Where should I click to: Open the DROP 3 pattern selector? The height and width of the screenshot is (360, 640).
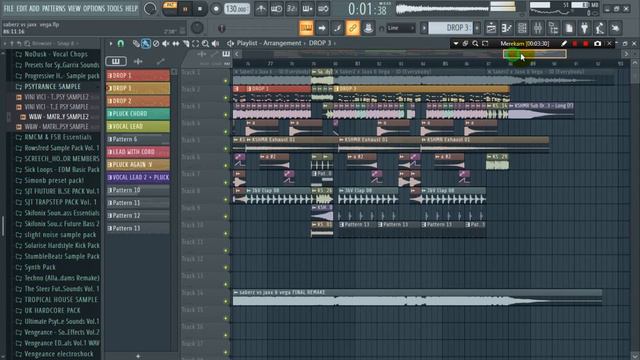(451, 28)
